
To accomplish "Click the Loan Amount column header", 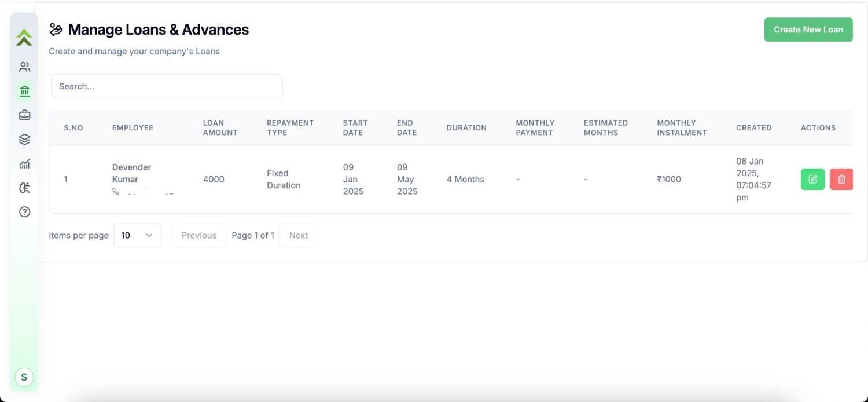I will 220,127.
